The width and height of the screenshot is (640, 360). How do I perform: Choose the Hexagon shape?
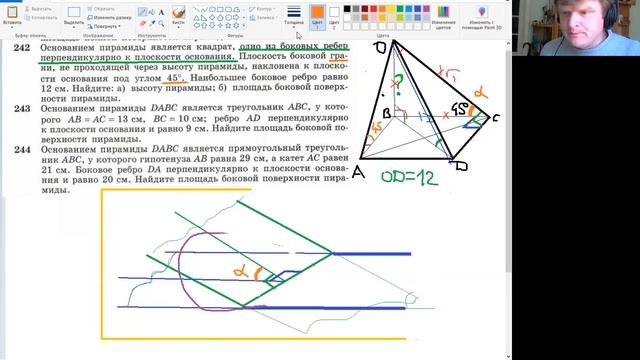click(228, 18)
